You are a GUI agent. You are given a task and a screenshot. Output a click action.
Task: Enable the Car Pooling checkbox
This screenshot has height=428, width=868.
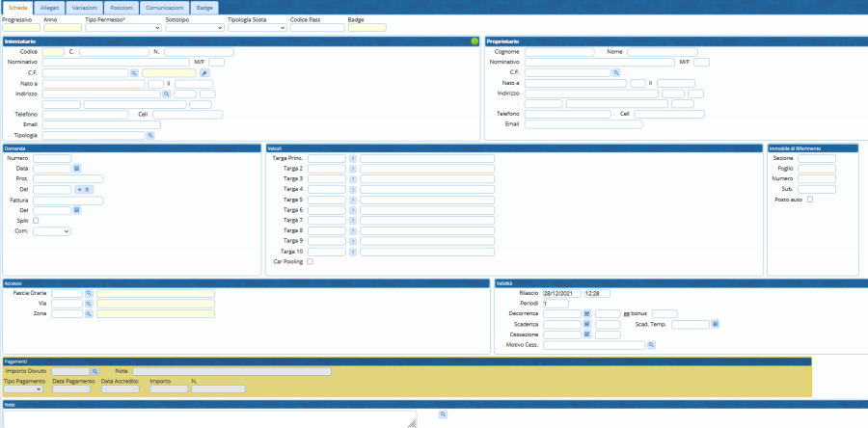tap(310, 261)
